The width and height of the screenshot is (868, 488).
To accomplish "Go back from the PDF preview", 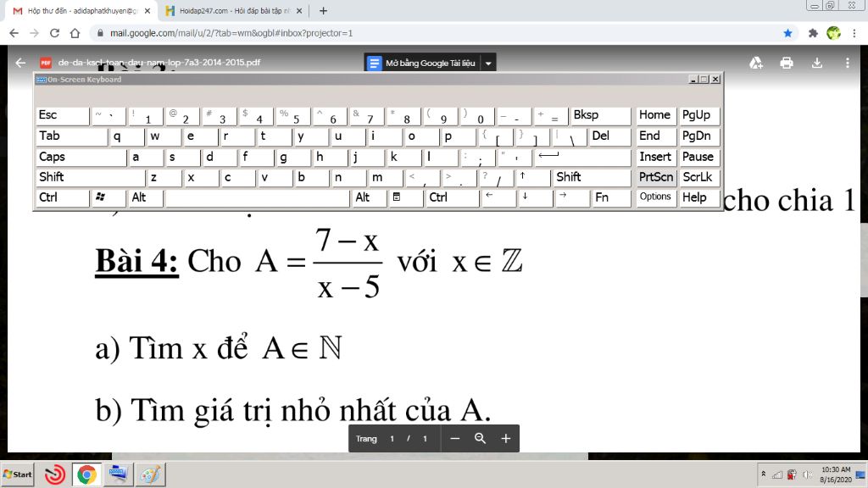I will pos(20,63).
